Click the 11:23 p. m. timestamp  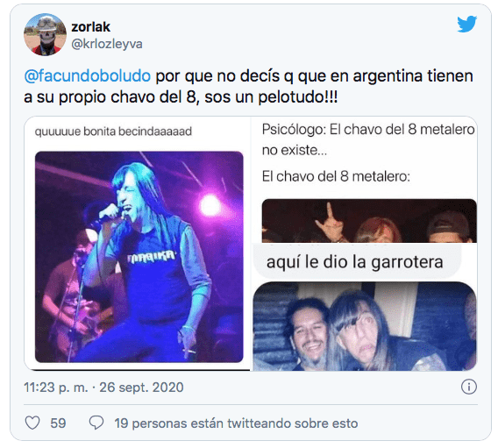(56, 388)
